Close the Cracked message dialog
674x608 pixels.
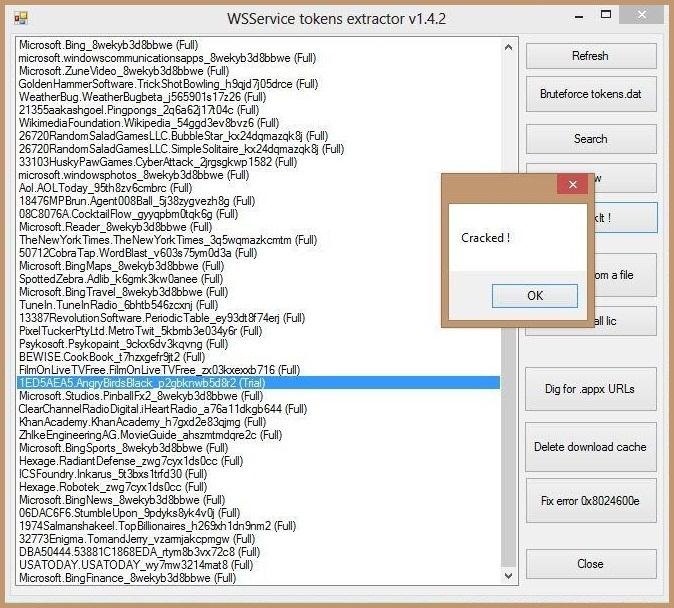[x=572, y=184]
